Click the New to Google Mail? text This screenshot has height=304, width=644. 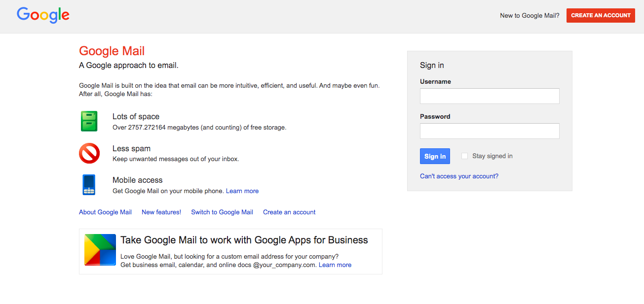click(530, 16)
